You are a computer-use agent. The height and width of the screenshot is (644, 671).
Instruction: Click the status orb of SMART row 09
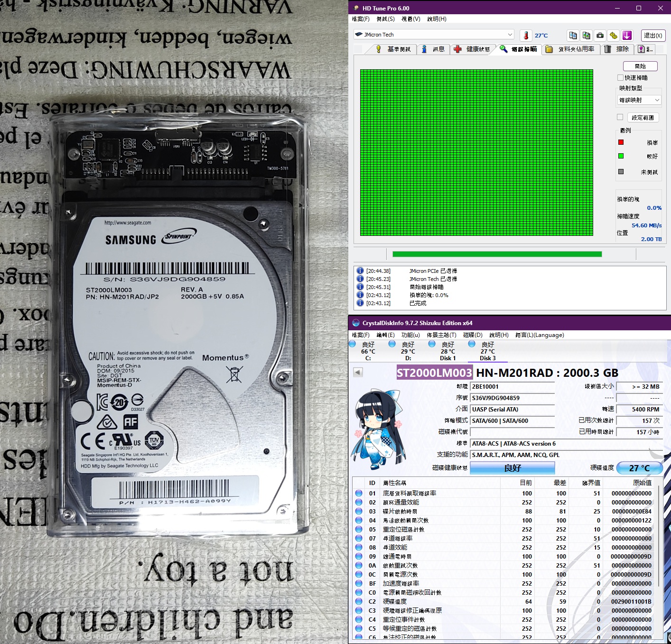359,556
